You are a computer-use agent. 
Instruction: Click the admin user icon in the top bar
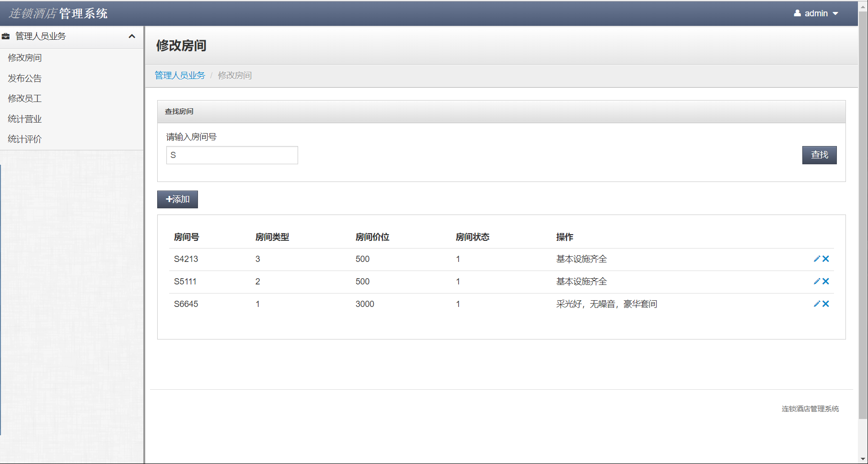[x=797, y=13]
